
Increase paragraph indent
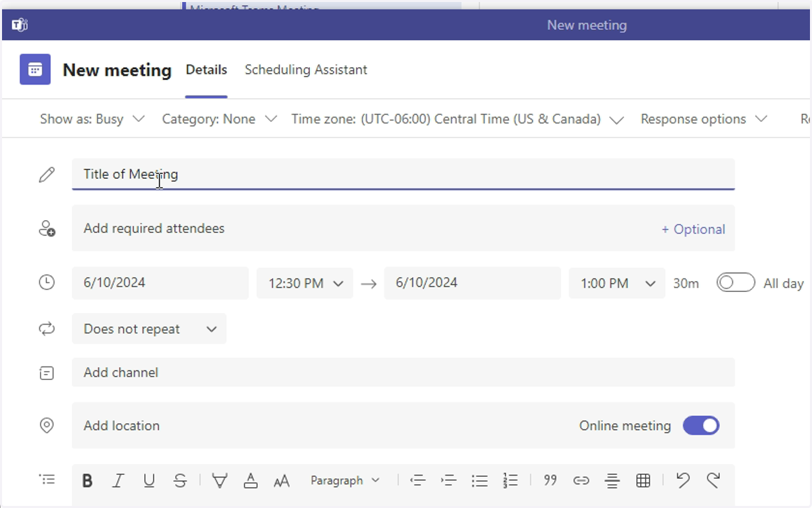click(449, 481)
